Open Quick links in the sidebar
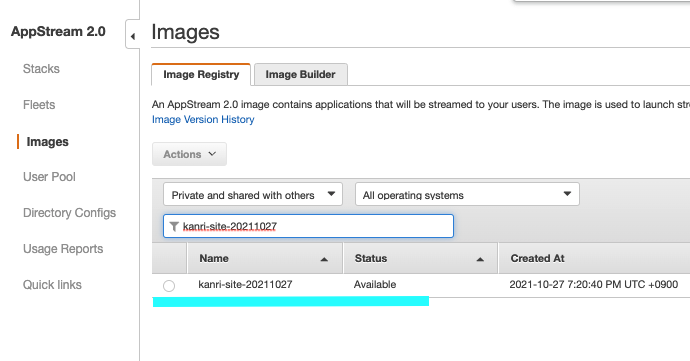690x361 pixels. coord(52,285)
